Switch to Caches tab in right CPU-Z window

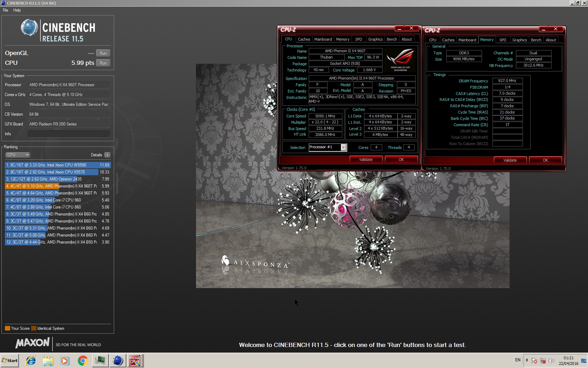pyautogui.click(x=448, y=40)
